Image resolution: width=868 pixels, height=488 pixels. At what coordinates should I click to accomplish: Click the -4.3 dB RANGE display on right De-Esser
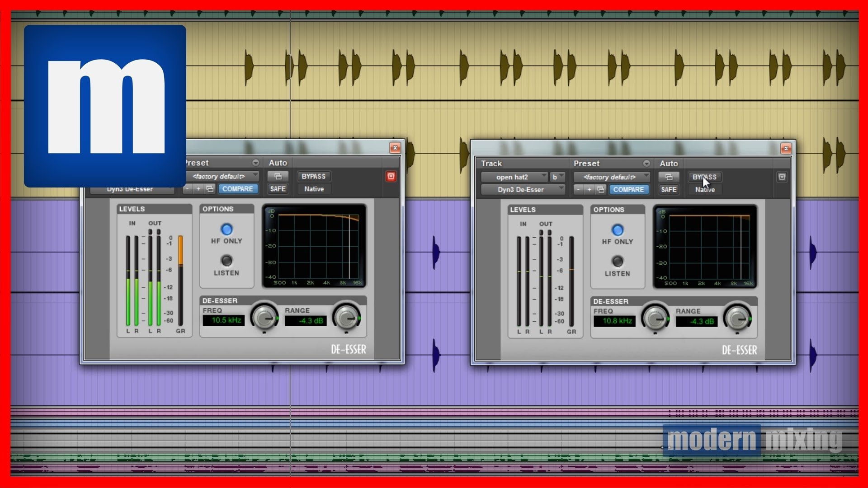coord(697,322)
